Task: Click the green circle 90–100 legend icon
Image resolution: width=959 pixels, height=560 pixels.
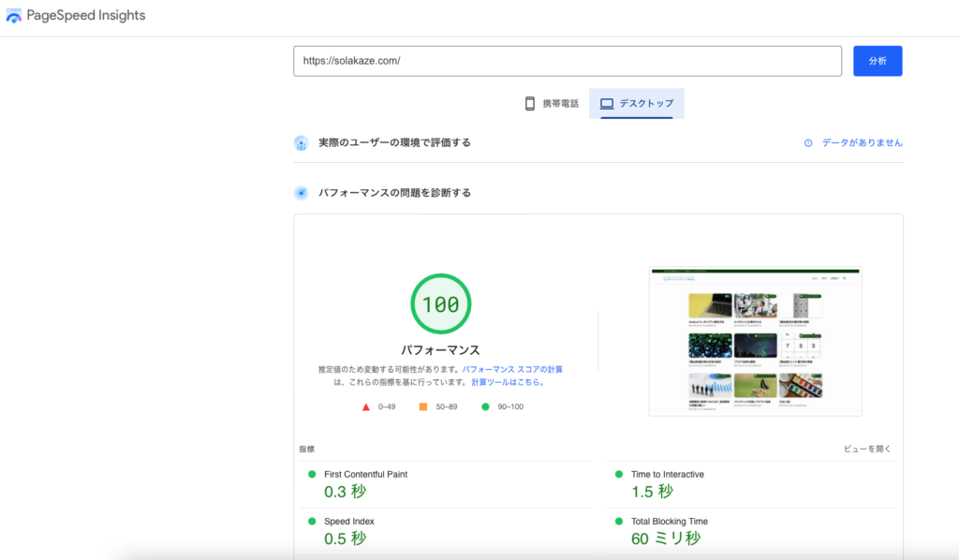Action: tap(485, 406)
